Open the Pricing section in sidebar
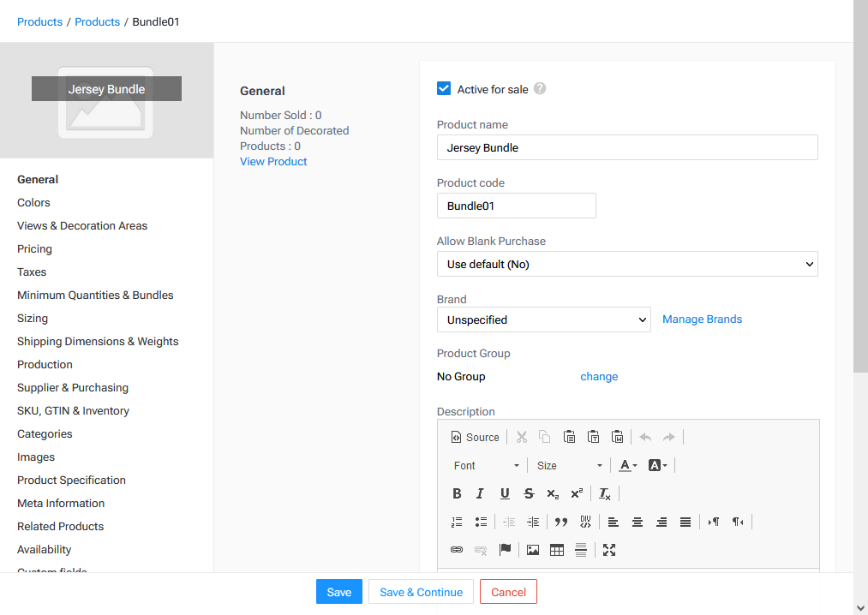This screenshot has height=615, width=868. [x=34, y=248]
